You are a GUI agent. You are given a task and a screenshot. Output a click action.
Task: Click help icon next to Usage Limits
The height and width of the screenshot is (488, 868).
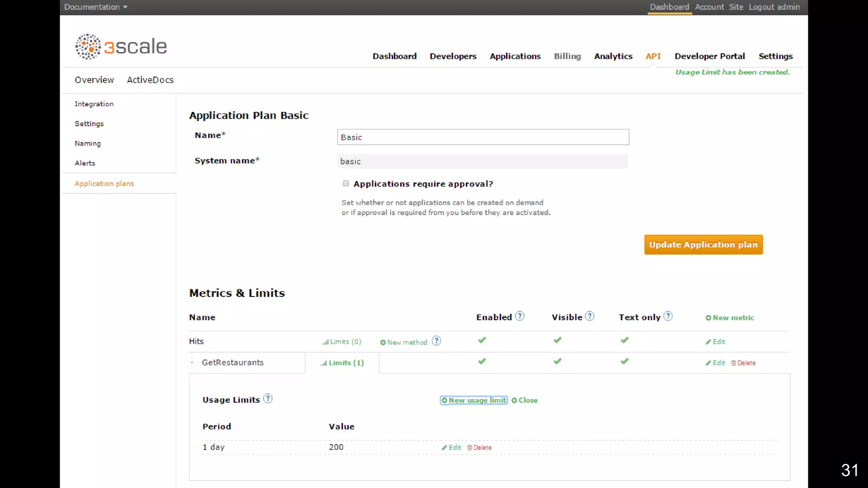(x=268, y=399)
